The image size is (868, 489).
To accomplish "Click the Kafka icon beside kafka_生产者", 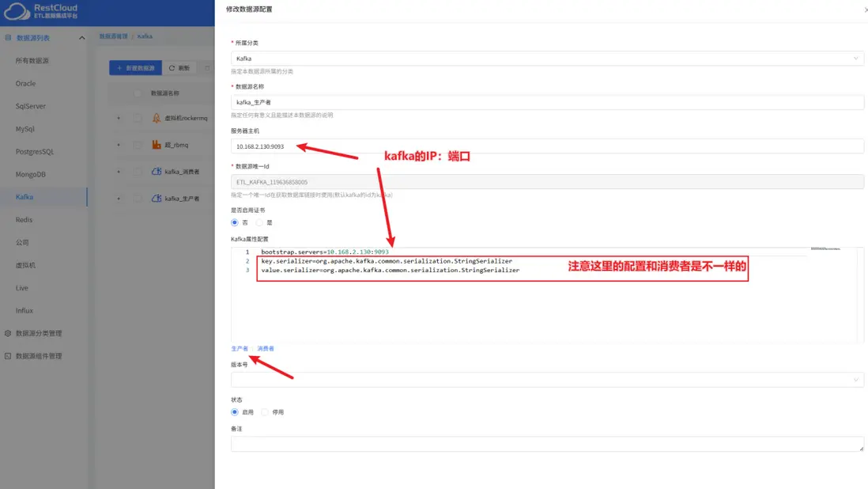I will [157, 199].
